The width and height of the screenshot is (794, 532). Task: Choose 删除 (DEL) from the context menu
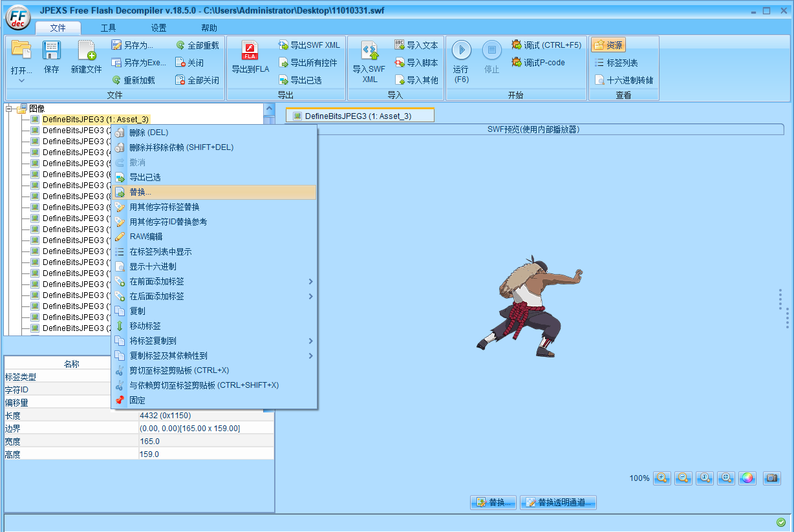tap(214, 133)
